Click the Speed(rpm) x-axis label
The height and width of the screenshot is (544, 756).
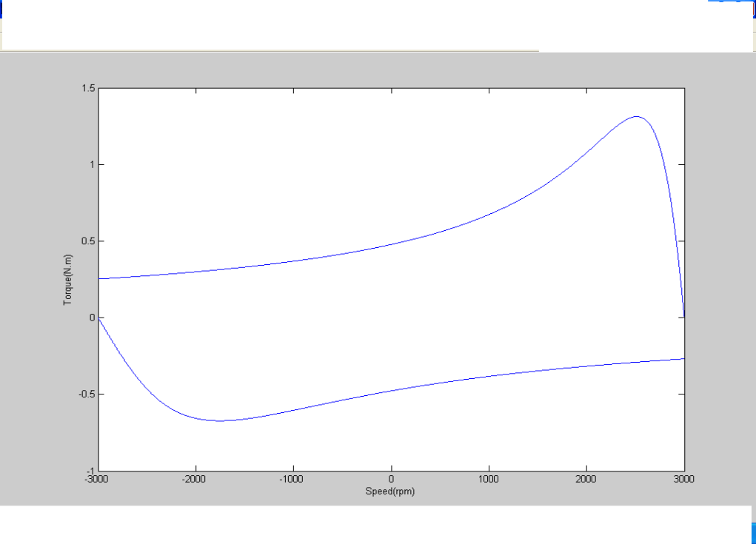[390, 491]
